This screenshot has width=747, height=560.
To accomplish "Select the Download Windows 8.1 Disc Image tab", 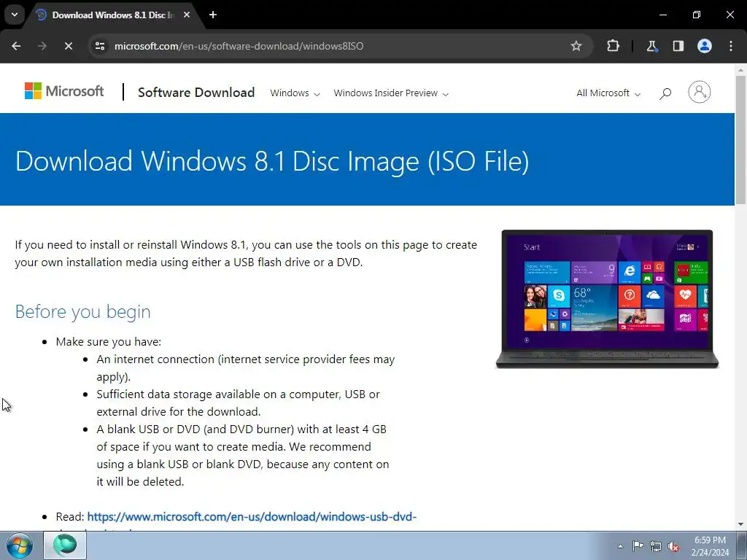I will pos(113,15).
